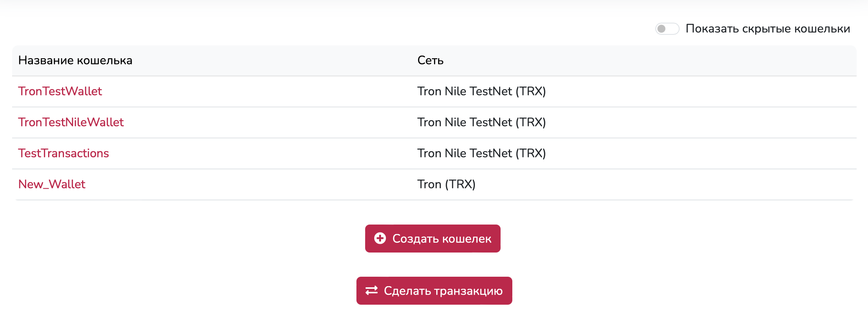Image resolution: width=868 pixels, height=313 pixels.
Task: Open the New_Wallet wallet link
Action: point(52,184)
